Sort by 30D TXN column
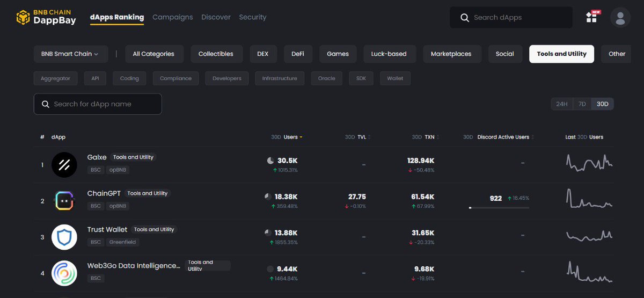 point(425,137)
